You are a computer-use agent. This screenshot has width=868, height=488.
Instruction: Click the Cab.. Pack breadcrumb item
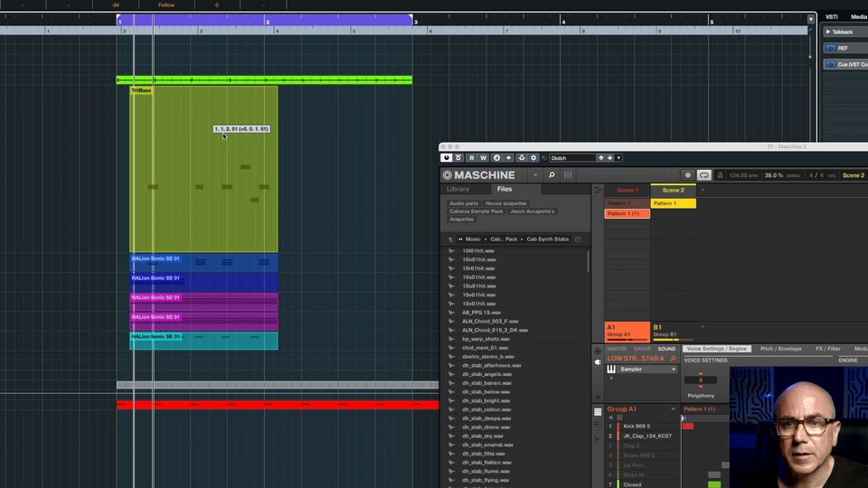point(504,239)
